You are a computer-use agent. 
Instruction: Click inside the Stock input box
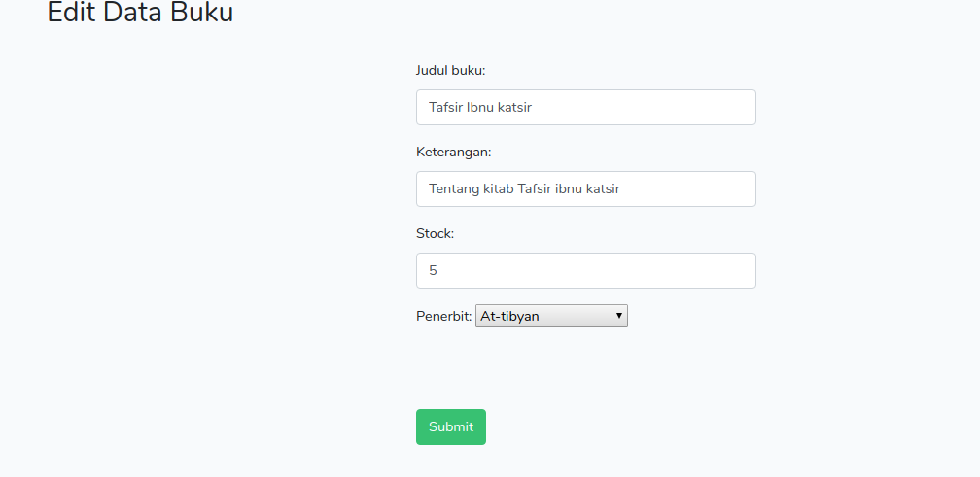pyautogui.click(x=585, y=271)
